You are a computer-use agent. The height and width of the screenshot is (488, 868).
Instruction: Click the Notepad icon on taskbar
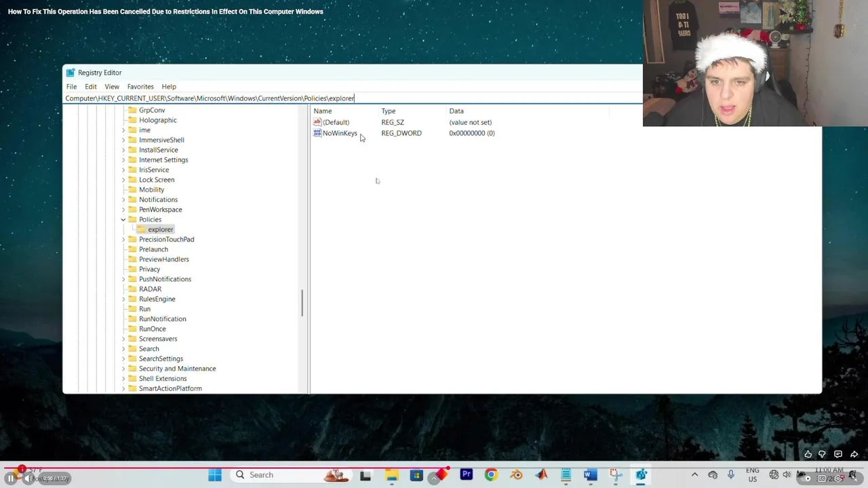click(x=566, y=475)
